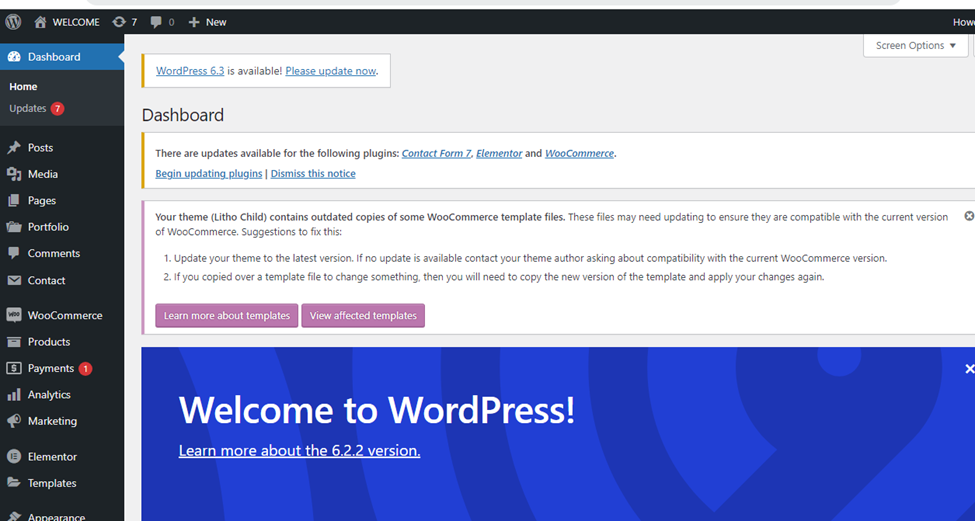Click the Portfolio folder icon
Image resolution: width=975 pixels, height=521 pixels.
tap(14, 227)
